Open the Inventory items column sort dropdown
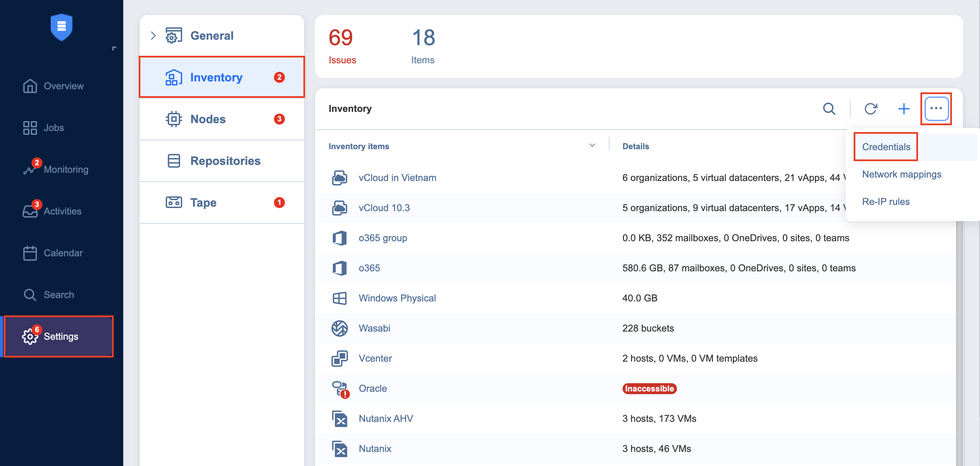This screenshot has height=466, width=980. pyautogui.click(x=592, y=145)
